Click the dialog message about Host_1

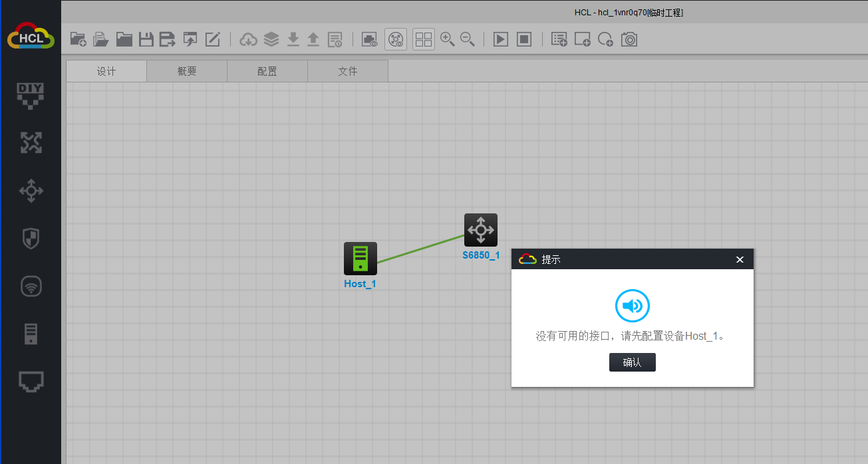tap(632, 336)
